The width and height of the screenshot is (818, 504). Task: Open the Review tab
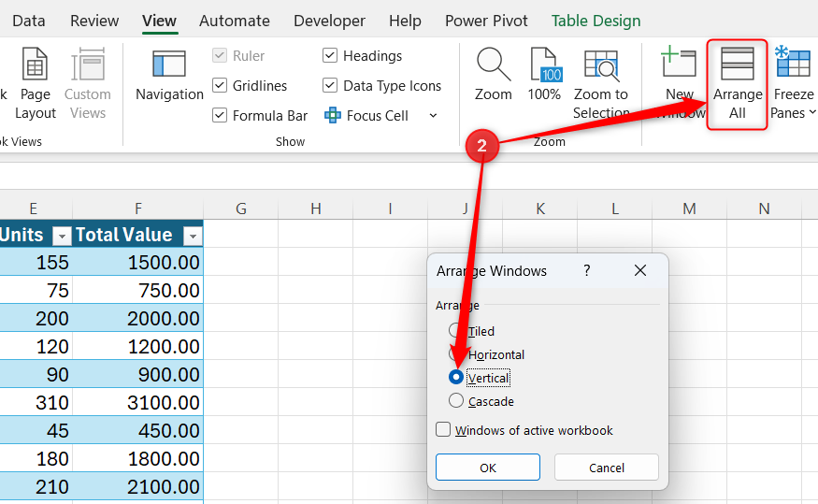tap(94, 21)
